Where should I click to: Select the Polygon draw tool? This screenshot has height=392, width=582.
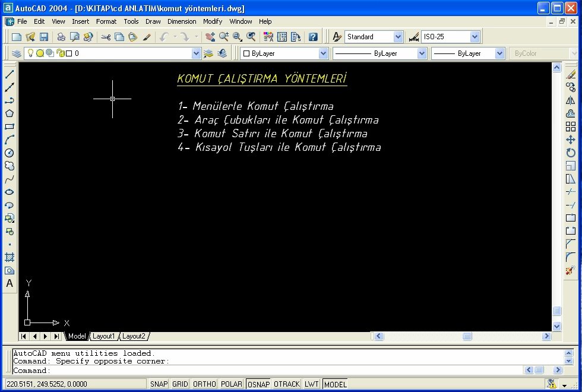pos(10,113)
